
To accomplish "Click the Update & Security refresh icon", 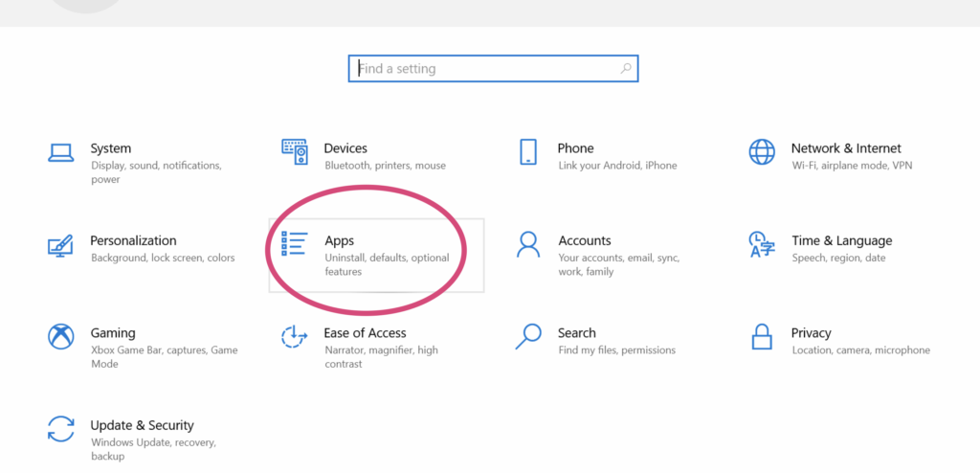I will [60, 429].
